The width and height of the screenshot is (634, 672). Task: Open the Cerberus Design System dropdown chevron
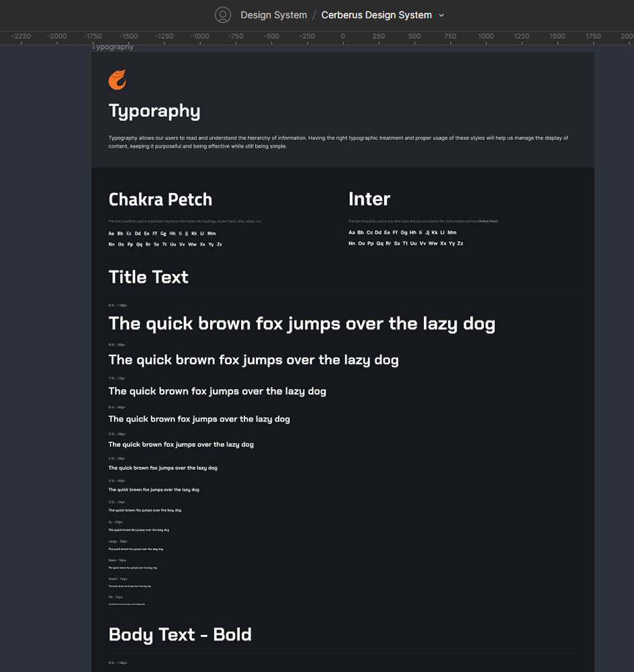pos(441,15)
